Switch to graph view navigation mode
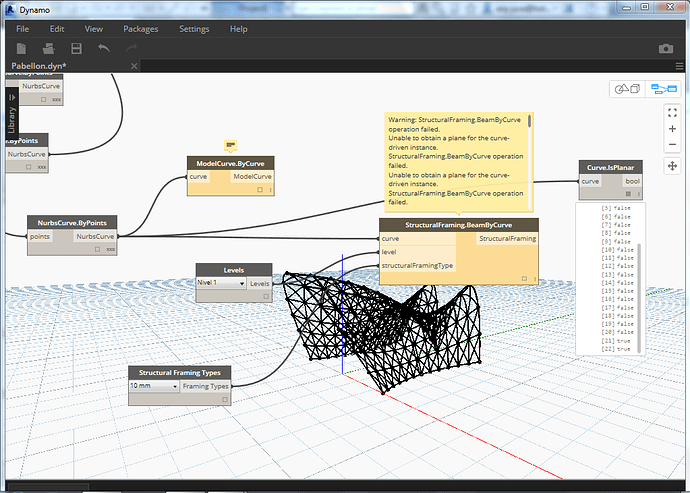The image size is (690, 493). pyautogui.click(x=662, y=89)
